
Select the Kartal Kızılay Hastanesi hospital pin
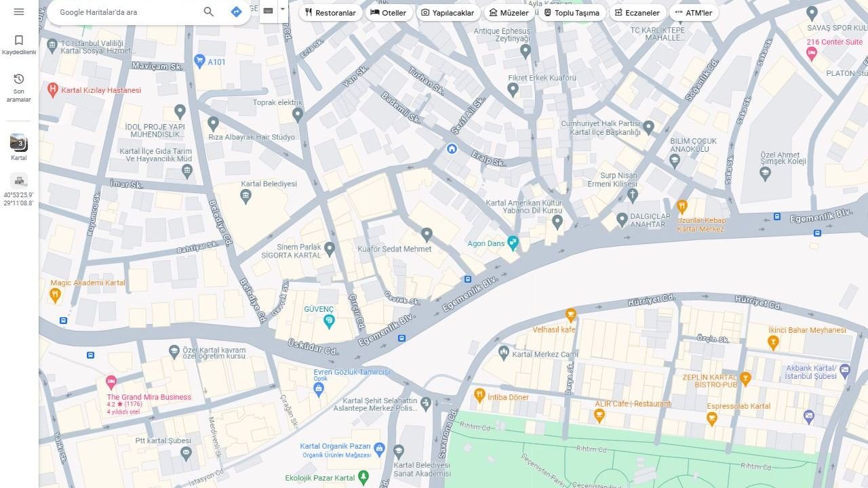[x=53, y=89]
